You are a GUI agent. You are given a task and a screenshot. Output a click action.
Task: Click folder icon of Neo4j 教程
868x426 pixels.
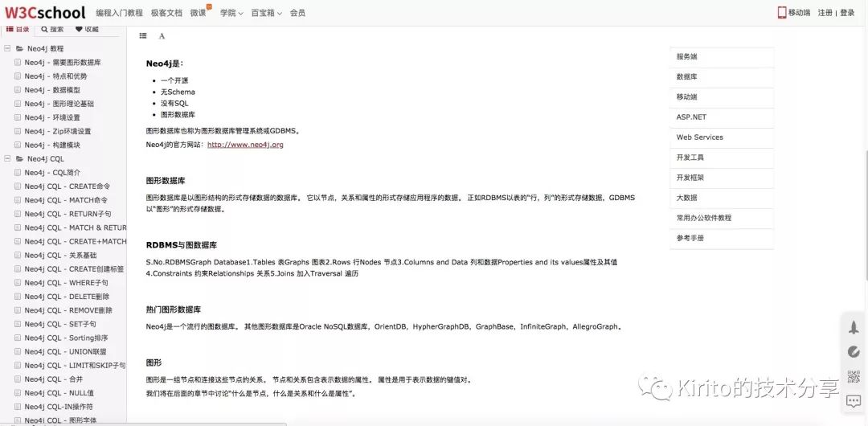(19, 49)
